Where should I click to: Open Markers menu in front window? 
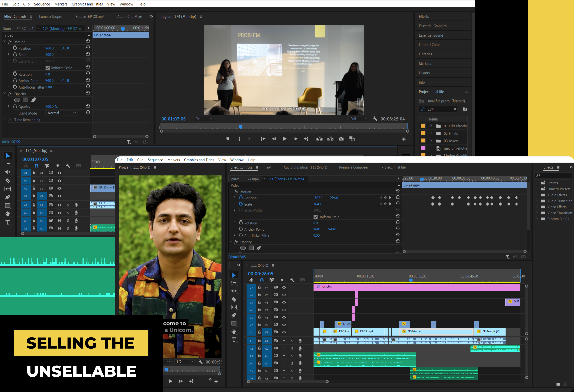coord(173,160)
